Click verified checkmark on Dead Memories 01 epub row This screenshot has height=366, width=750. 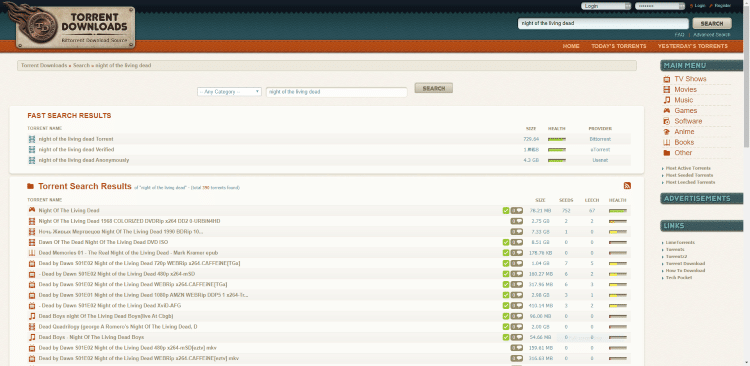(x=506, y=253)
